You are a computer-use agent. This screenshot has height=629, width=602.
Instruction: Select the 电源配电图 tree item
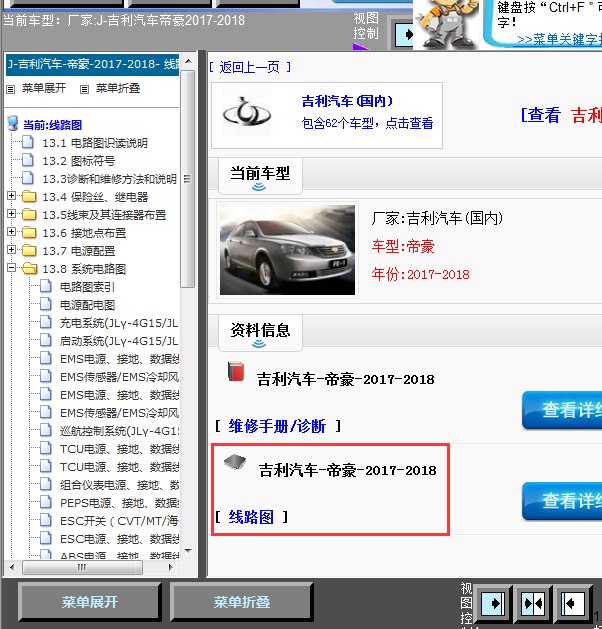pyautogui.click(x=87, y=305)
